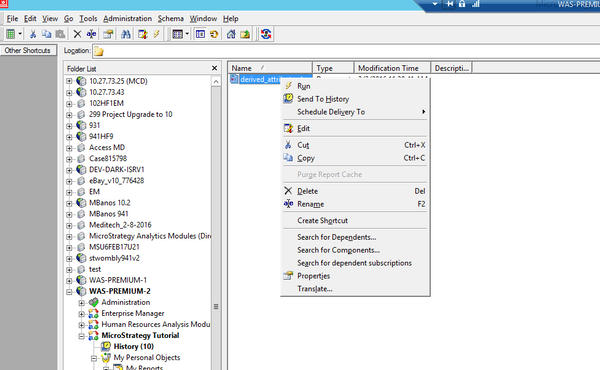Expand the DEV-DARK-ISRV1 tree node

coord(69,170)
